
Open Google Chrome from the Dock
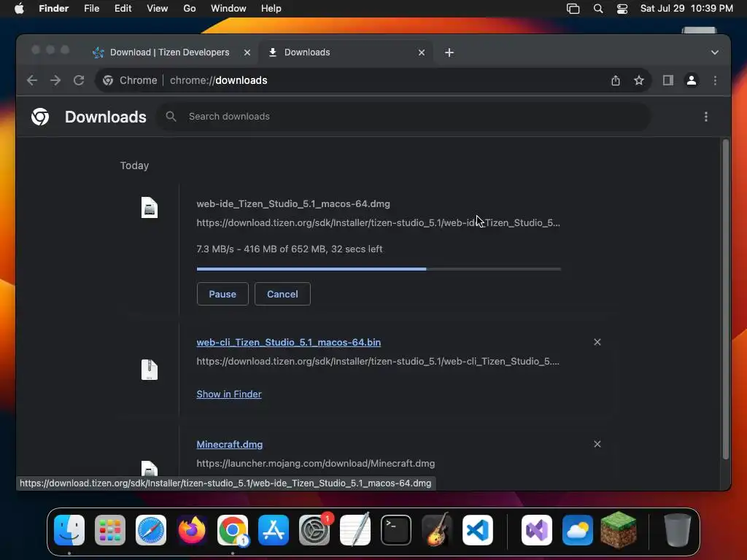233,529
